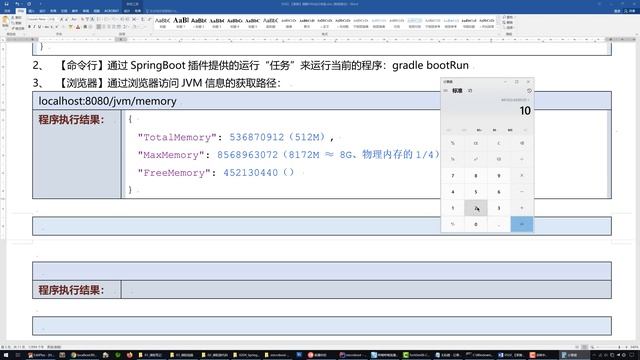Apply text highlight color marker icon
This screenshot has height=360, width=640.
click(x=70, y=27)
